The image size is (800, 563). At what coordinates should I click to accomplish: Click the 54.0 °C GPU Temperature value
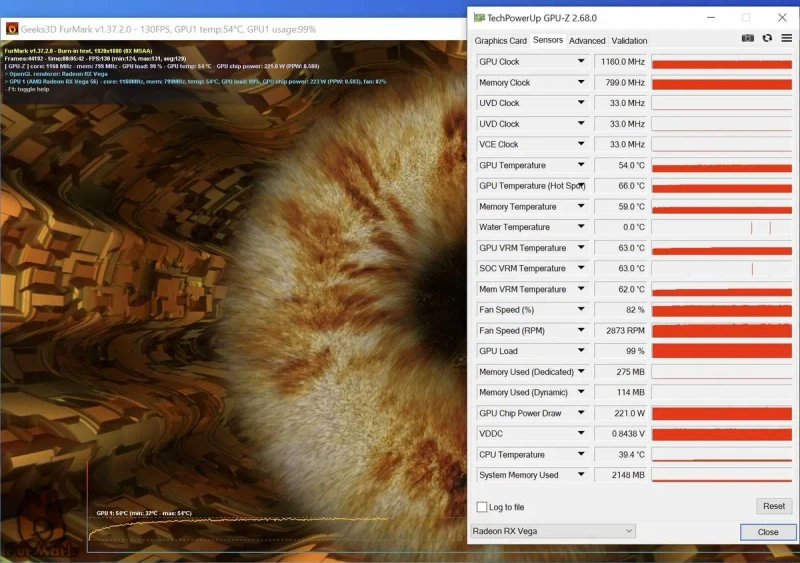(x=621, y=165)
